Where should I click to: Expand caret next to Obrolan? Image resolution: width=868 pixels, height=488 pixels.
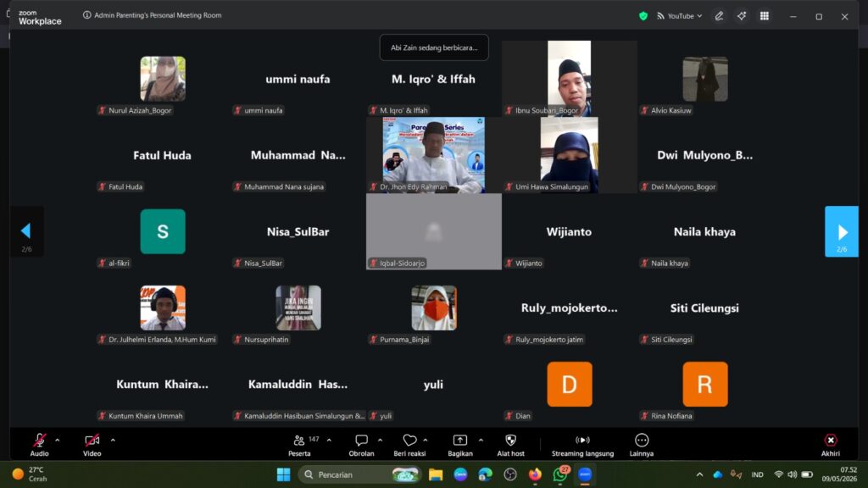(x=380, y=441)
